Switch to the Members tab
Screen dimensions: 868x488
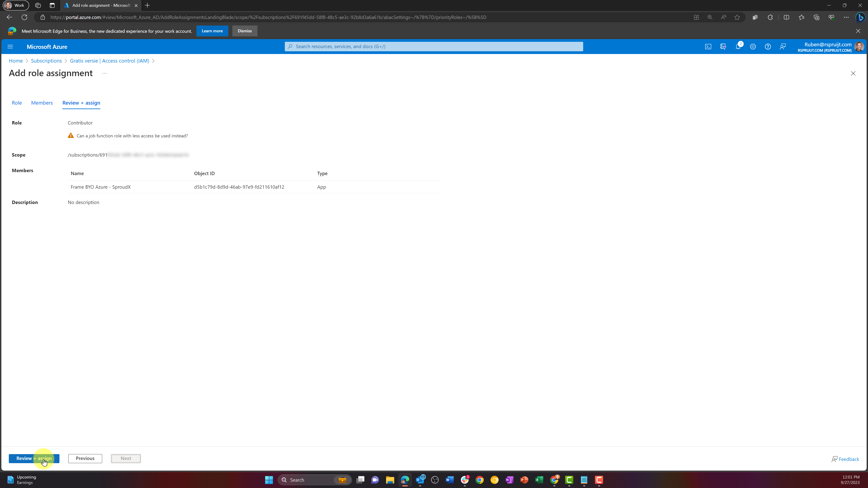(x=42, y=103)
